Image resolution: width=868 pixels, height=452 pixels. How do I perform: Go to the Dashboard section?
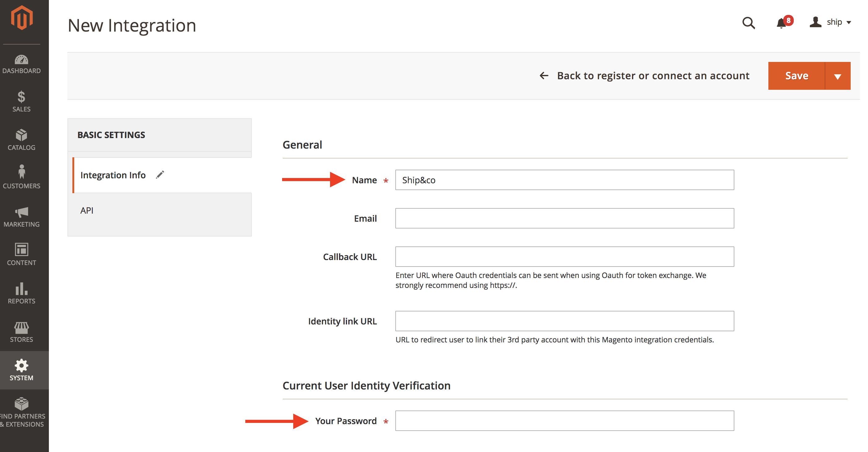coord(22,64)
